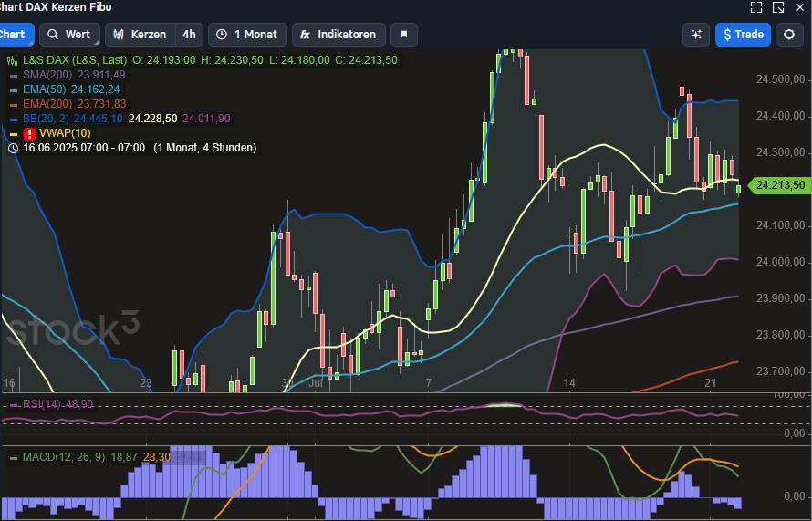812x521 pixels.
Task: Select the MACD(12, 26, 9) indicator legend
Action: click(x=64, y=457)
